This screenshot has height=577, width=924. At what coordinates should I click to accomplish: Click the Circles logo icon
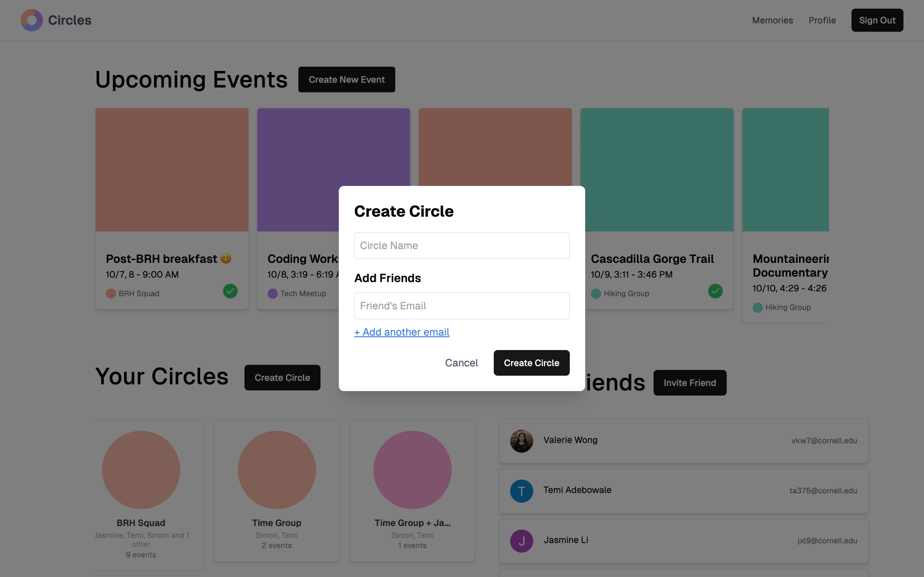[x=32, y=20]
